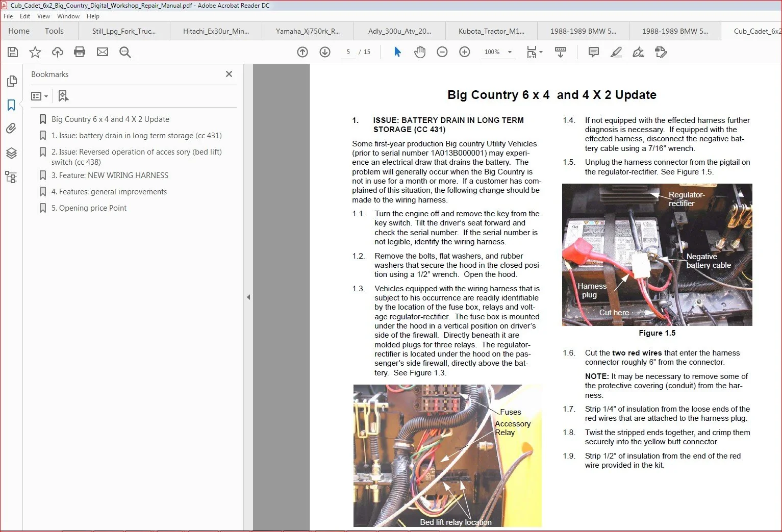Viewport: 782px width, 532px height.
Task: Open the zoom level dropdown arrow
Action: tap(510, 52)
